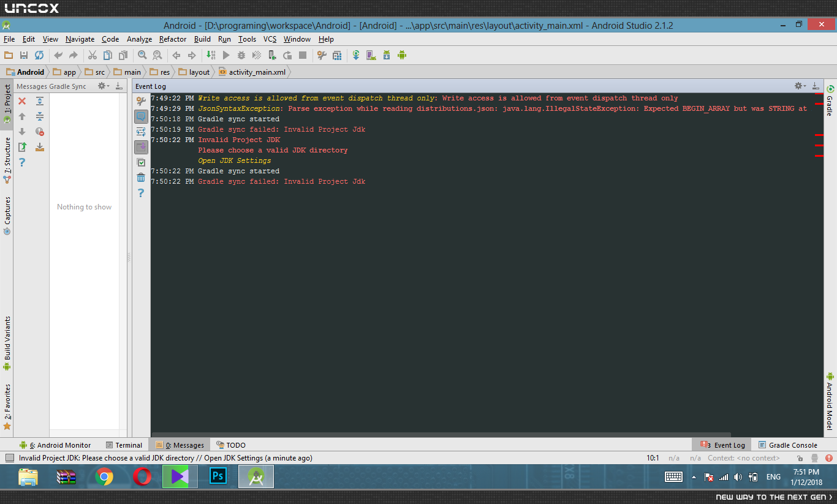Viewport: 837px width, 504px height.
Task: Click the Make Project icon
Action: tap(211, 55)
